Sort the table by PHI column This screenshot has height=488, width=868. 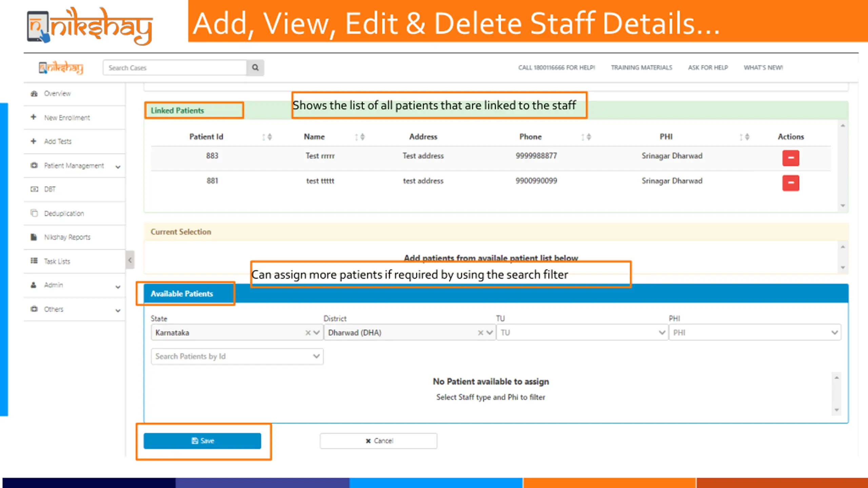pyautogui.click(x=745, y=137)
